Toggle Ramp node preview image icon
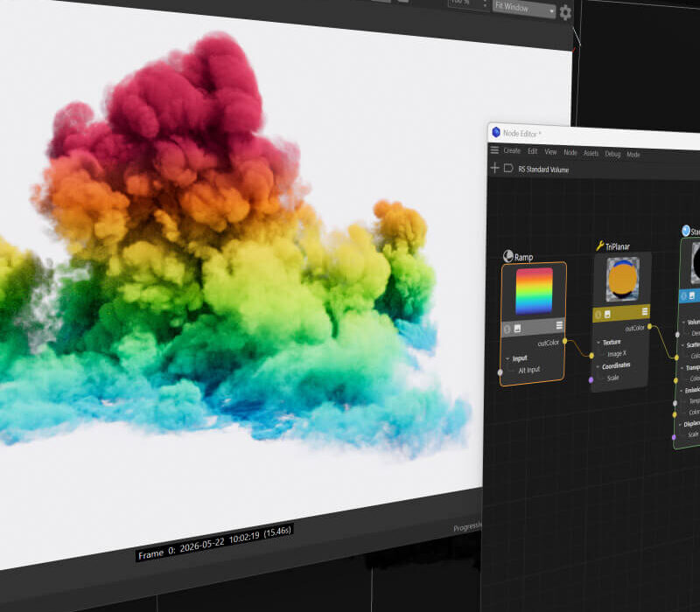This screenshot has height=612, width=700. click(517, 329)
